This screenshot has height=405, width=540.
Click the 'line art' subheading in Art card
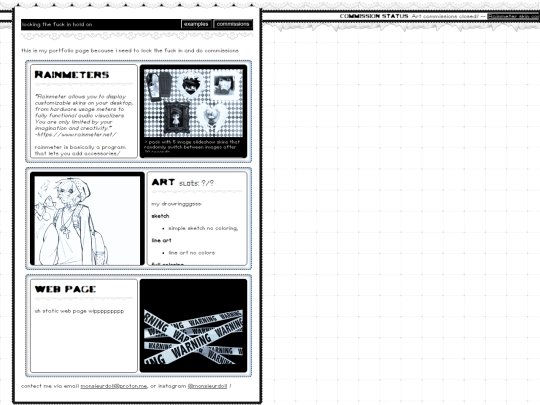click(161, 240)
